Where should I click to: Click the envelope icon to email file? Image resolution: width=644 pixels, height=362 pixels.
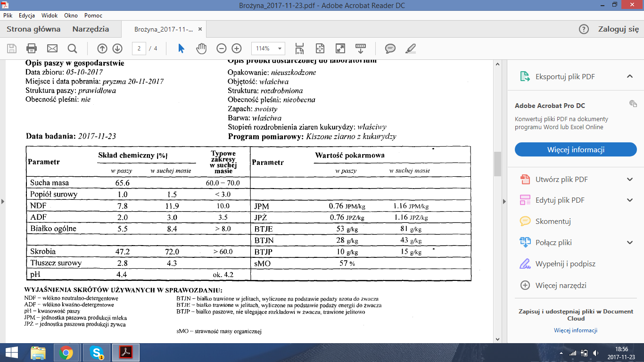click(52, 49)
